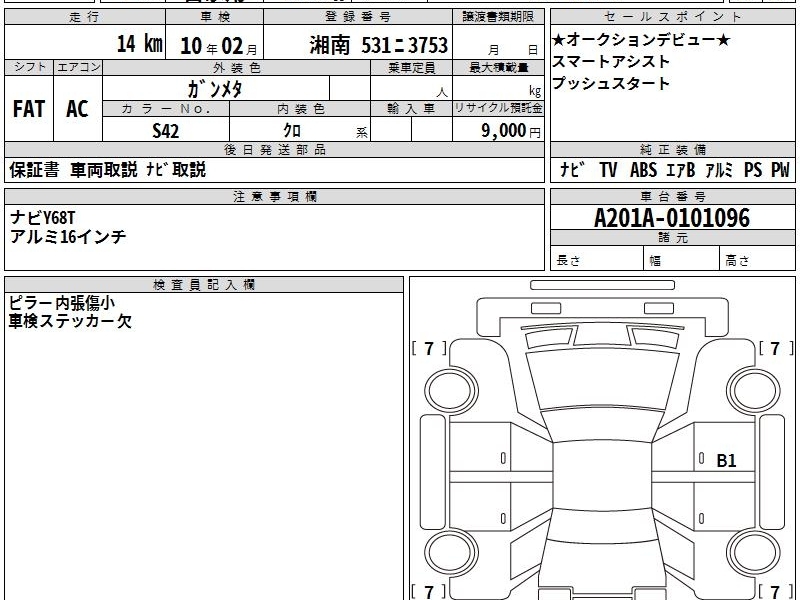This screenshot has height=600, width=800.
Task: Click the air conditioner value 'AC'
Action: coord(77,109)
